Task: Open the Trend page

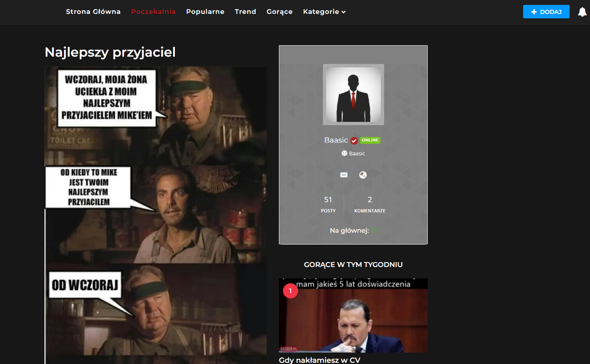Action: click(x=245, y=12)
